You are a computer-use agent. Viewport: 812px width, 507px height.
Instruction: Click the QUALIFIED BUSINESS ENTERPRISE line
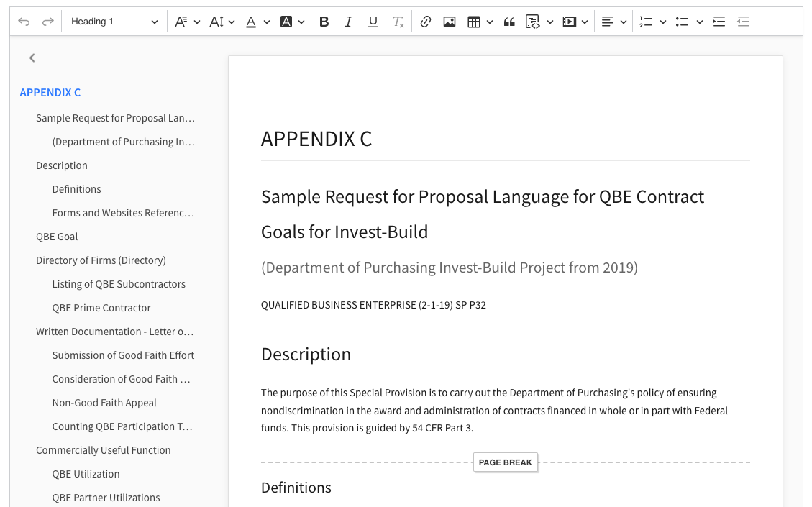tap(373, 306)
